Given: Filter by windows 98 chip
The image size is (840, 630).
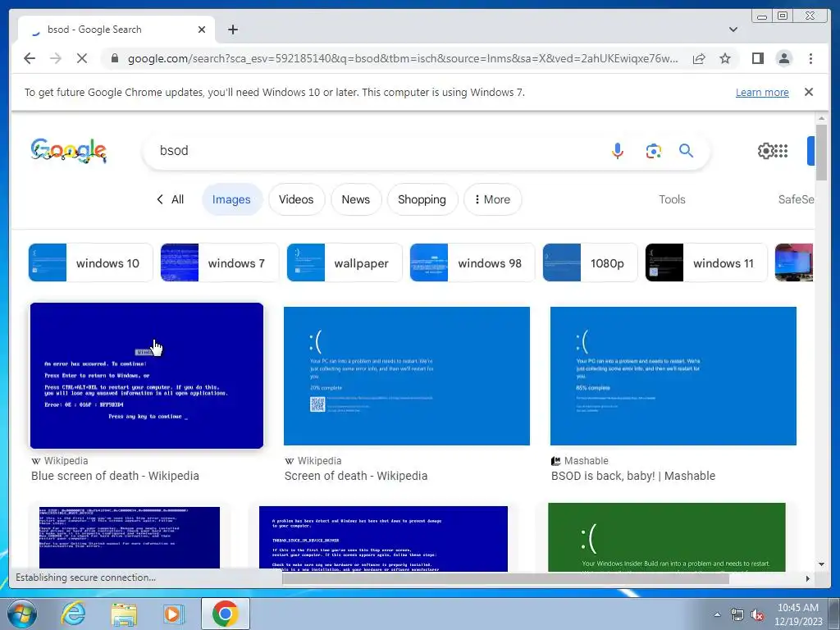Looking at the screenshot, I should pyautogui.click(x=472, y=262).
